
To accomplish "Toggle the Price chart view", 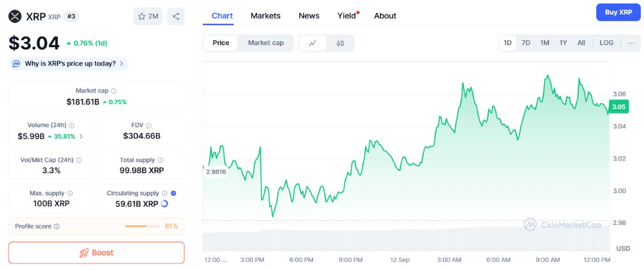I will (221, 43).
